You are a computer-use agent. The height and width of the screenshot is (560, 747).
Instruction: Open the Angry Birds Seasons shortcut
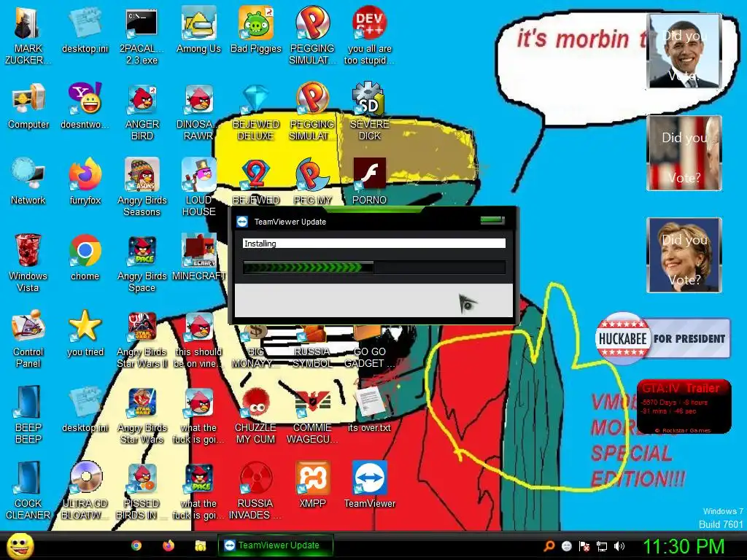click(x=142, y=187)
